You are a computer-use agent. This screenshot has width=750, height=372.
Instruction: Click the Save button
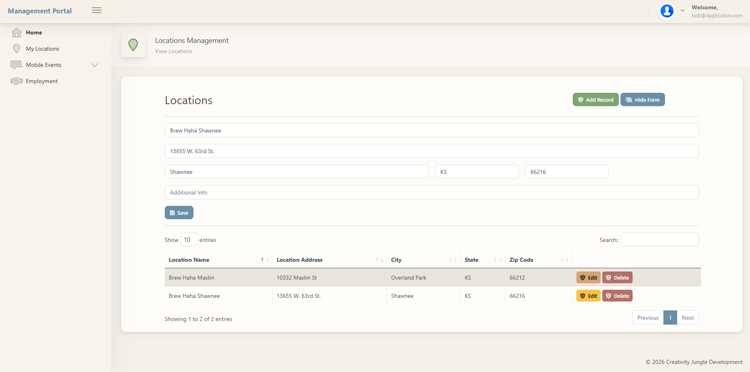(x=179, y=213)
